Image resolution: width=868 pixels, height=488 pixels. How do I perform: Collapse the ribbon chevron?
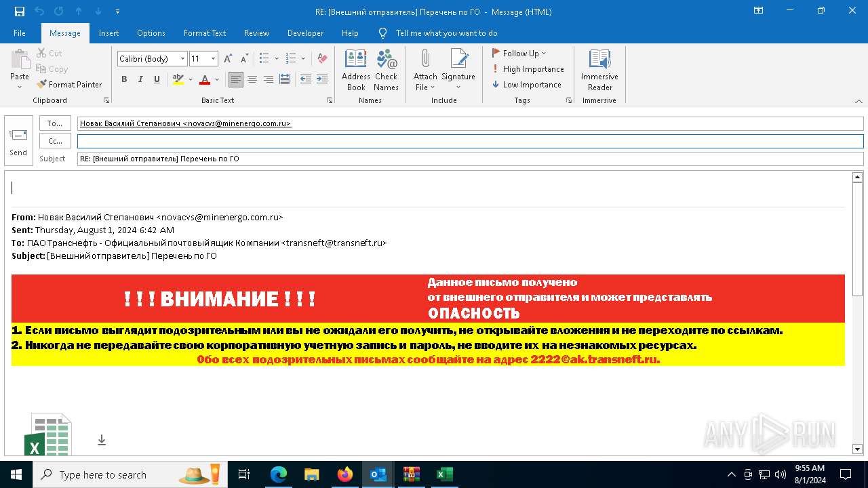859,101
